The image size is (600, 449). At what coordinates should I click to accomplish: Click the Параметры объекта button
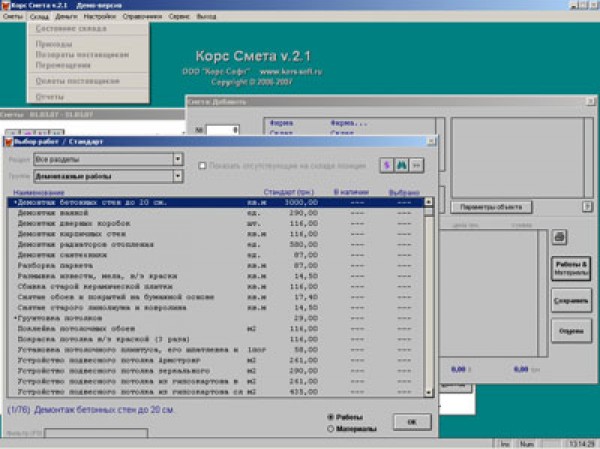490,207
